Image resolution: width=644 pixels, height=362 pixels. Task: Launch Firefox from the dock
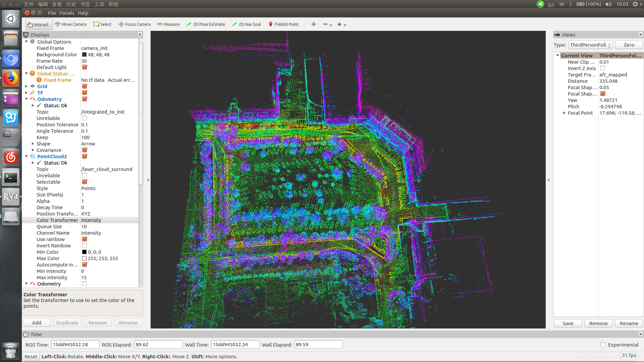coord(11,78)
